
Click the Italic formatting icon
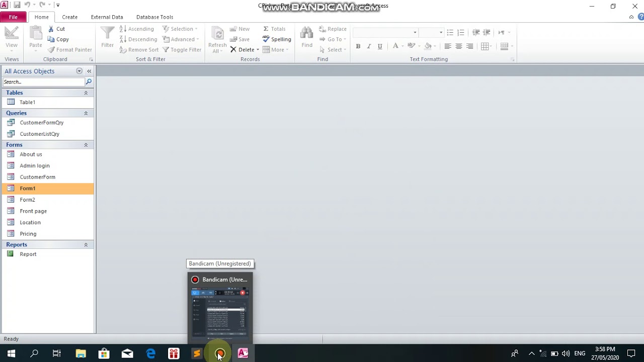point(369,46)
